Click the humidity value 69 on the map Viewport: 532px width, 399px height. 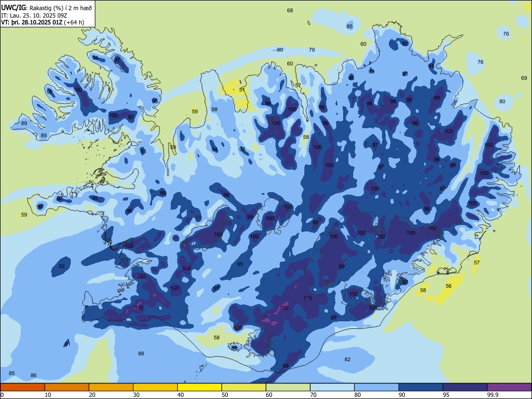pos(524,78)
